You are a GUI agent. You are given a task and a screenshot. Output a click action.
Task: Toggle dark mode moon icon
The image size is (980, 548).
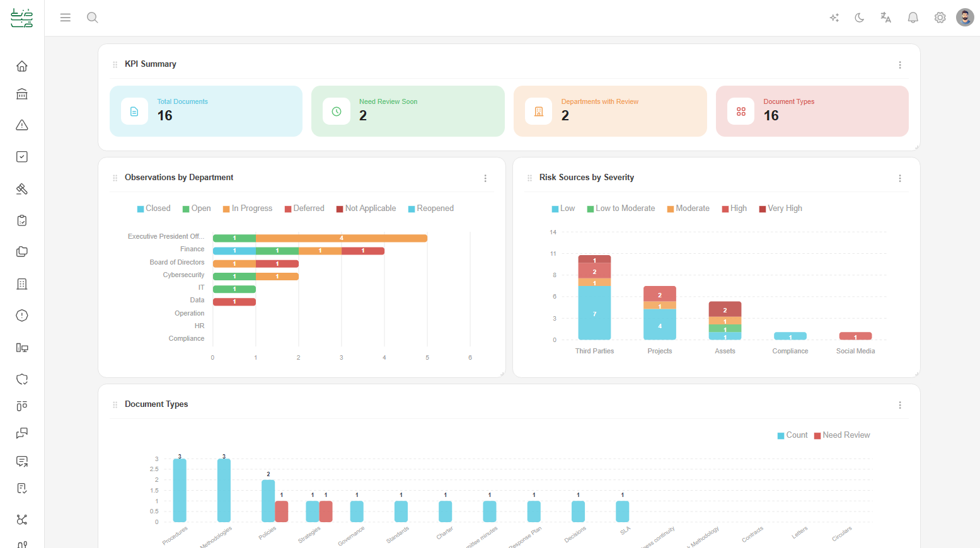coord(859,18)
